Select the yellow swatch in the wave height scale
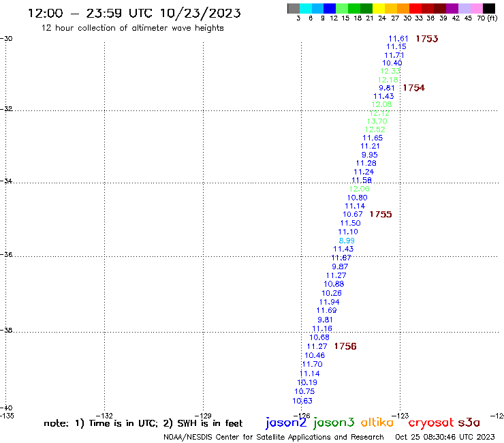The image size is (504, 443). [x=379, y=8]
